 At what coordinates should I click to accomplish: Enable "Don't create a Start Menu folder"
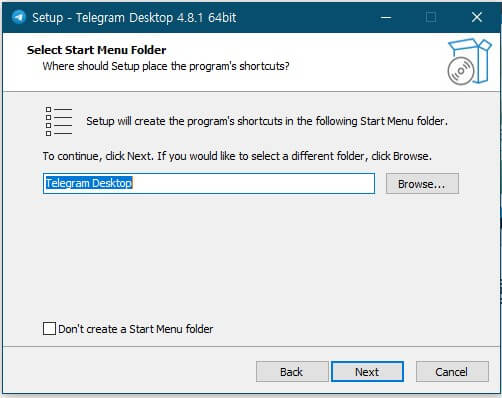(x=49, y=329)
